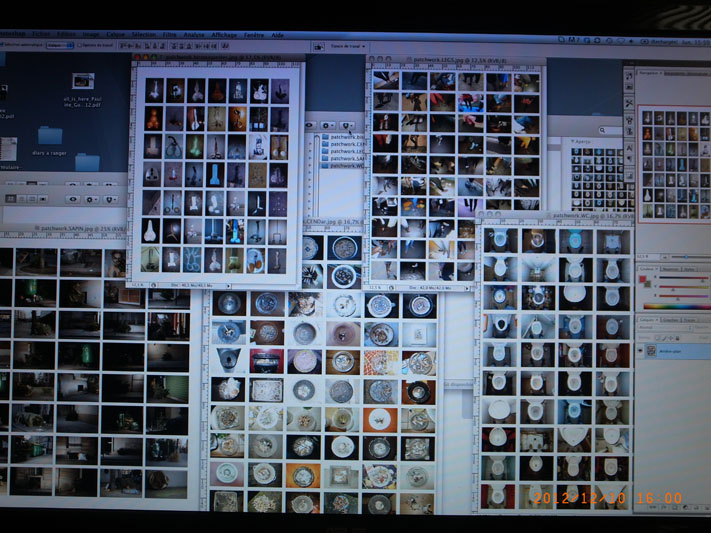711x533 pixels.
Task: Open the all_is_here PDF file on desktop
Action: coord(83,90)
